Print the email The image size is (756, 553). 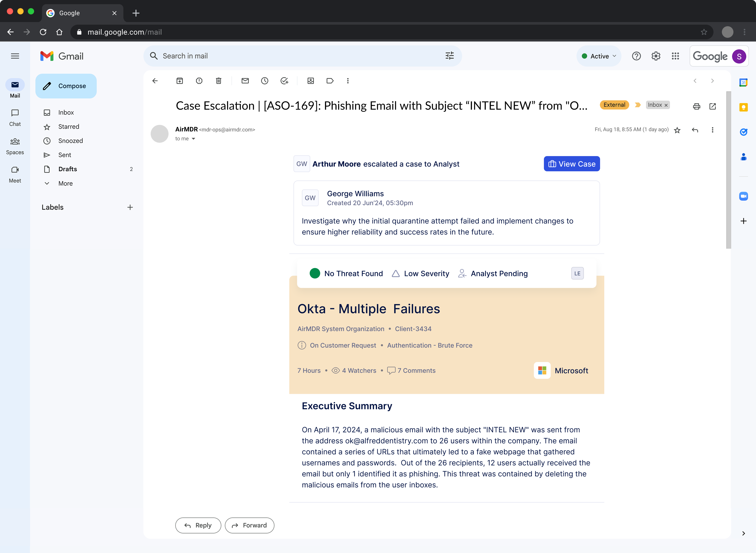(x=697, y=106)
